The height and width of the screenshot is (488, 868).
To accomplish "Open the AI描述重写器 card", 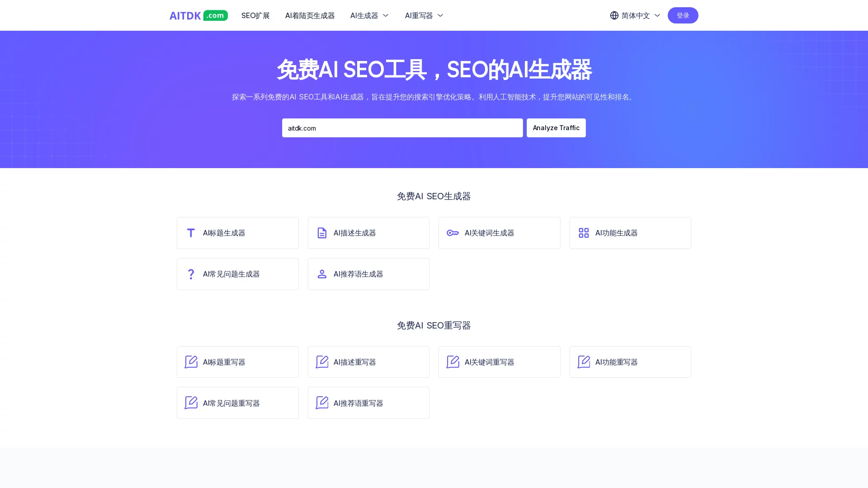I will coord(368,362).
